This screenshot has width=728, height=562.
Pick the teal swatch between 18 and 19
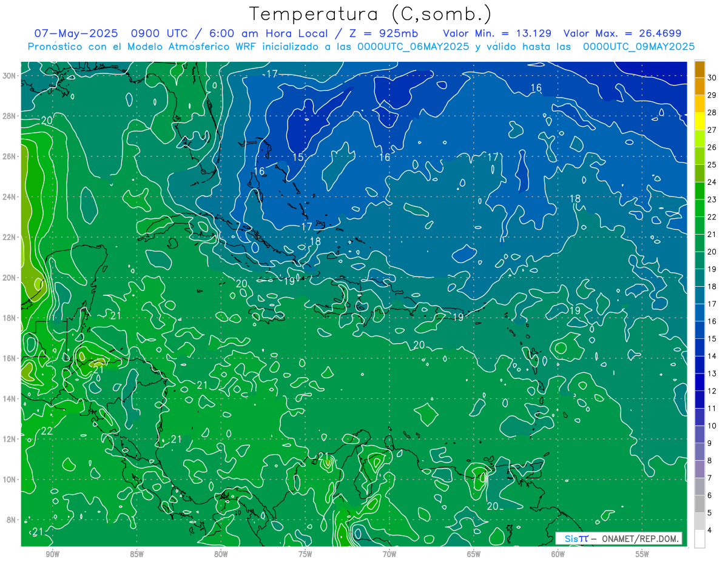(699, 278)
